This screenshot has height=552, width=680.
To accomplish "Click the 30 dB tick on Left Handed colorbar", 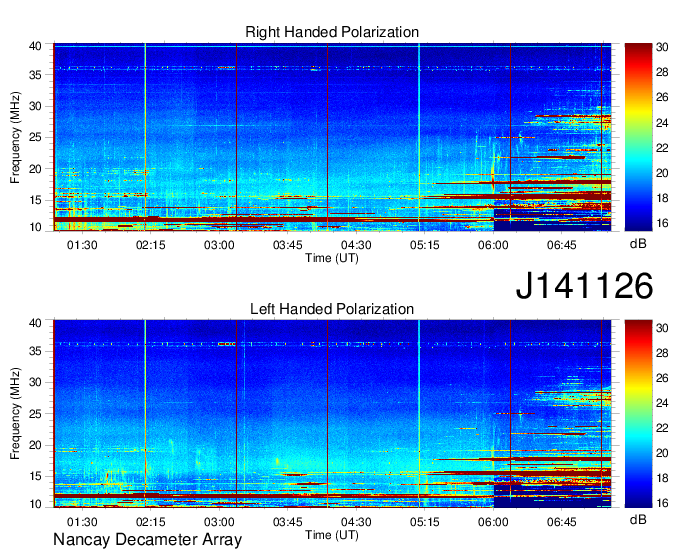I will [x=662, y=328].
